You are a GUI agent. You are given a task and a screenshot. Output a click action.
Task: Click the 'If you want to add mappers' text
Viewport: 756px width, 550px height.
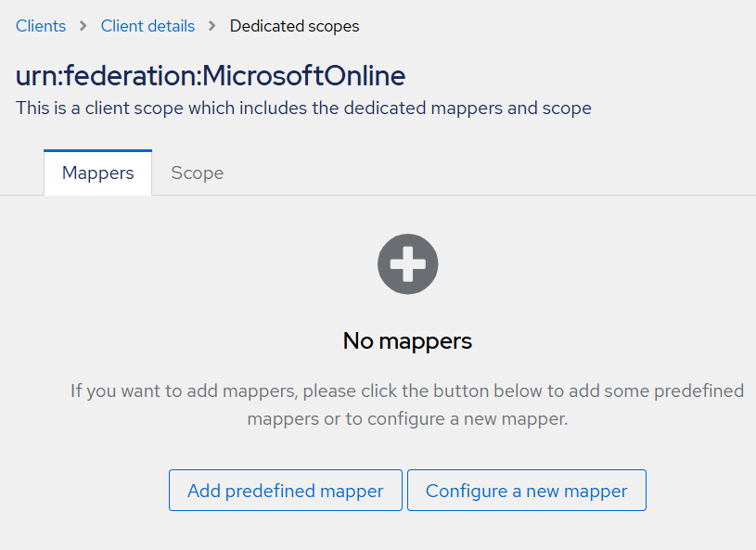point(185,390)
